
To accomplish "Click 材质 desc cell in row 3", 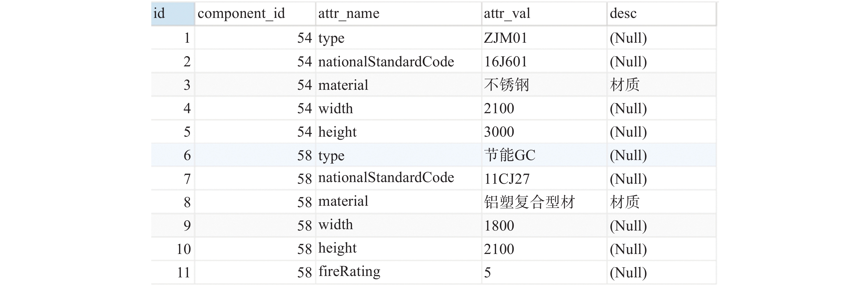I will [662, 85].
